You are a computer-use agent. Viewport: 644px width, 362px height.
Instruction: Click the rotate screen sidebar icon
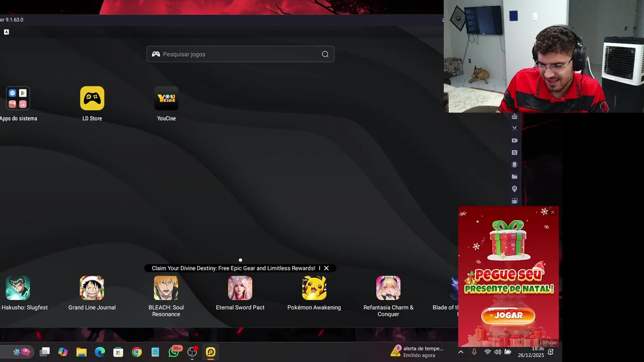(514, 201)
